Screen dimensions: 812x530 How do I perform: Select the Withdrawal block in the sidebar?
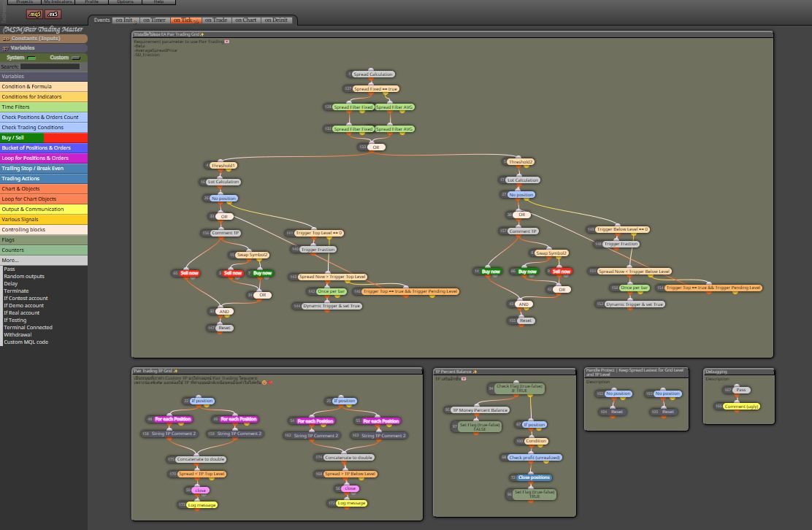tap(18, 335)
